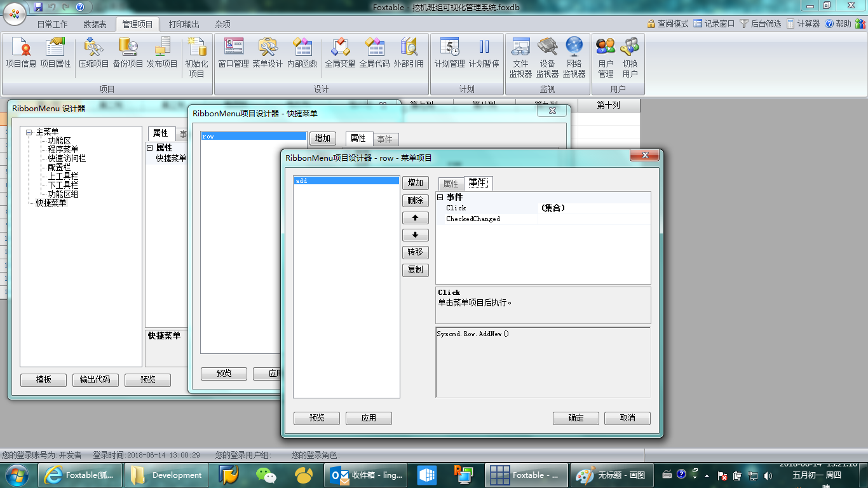Select the 管理项目 ribbon tab
Image resolution: width=868 pixels, height=488 pixels.
point(137,24)
